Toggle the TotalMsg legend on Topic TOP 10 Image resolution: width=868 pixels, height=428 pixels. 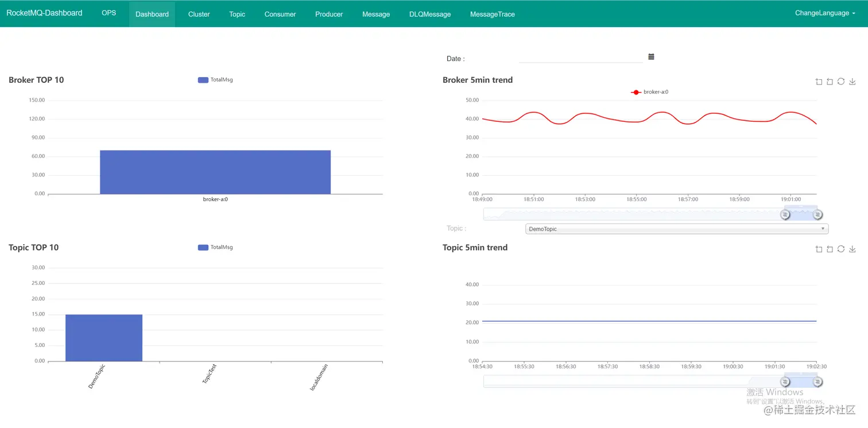tap(215, 247)
